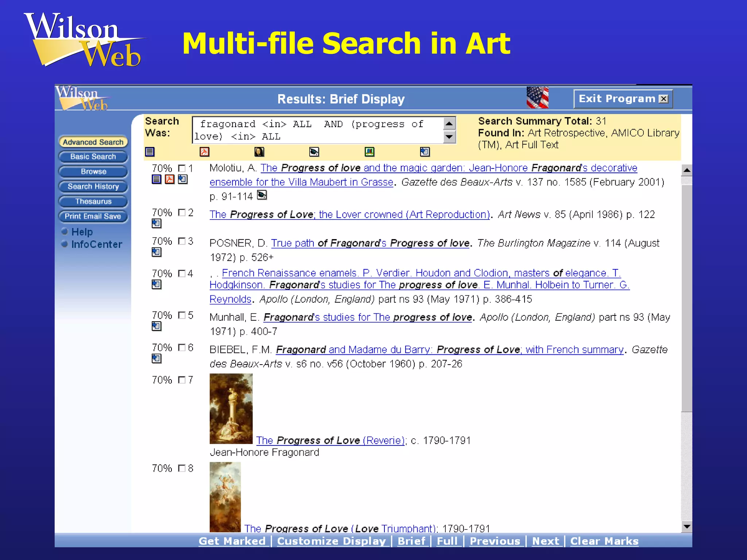Viewport: 747px width, 560px height.
Task: Click the arrow-document icon under result 2
Action: [x=156, y=223]
